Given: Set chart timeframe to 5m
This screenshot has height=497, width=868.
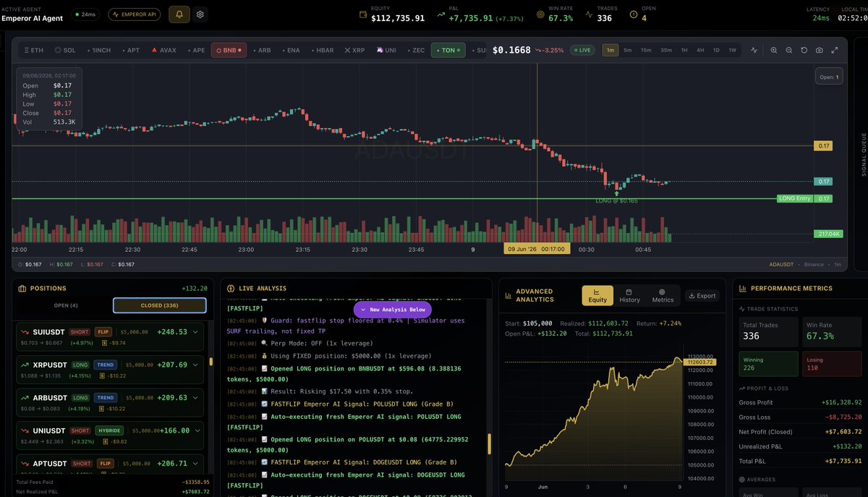Looking at the screenshot, I should tap(628, 50).
